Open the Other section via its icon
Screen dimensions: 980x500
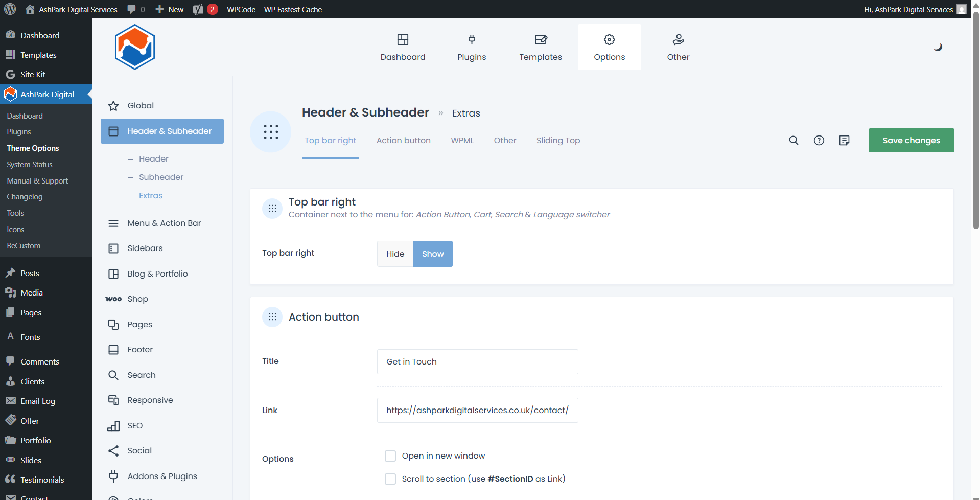(x=678, y=47)
